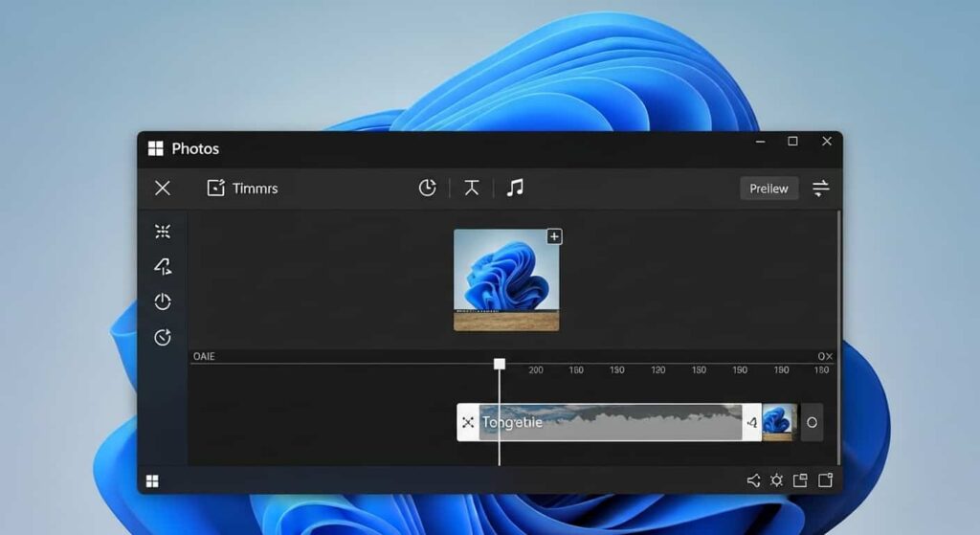The image size is (980, 535).
Task: Open the adjustment sliders settings icon
Action: pos(820,189)
